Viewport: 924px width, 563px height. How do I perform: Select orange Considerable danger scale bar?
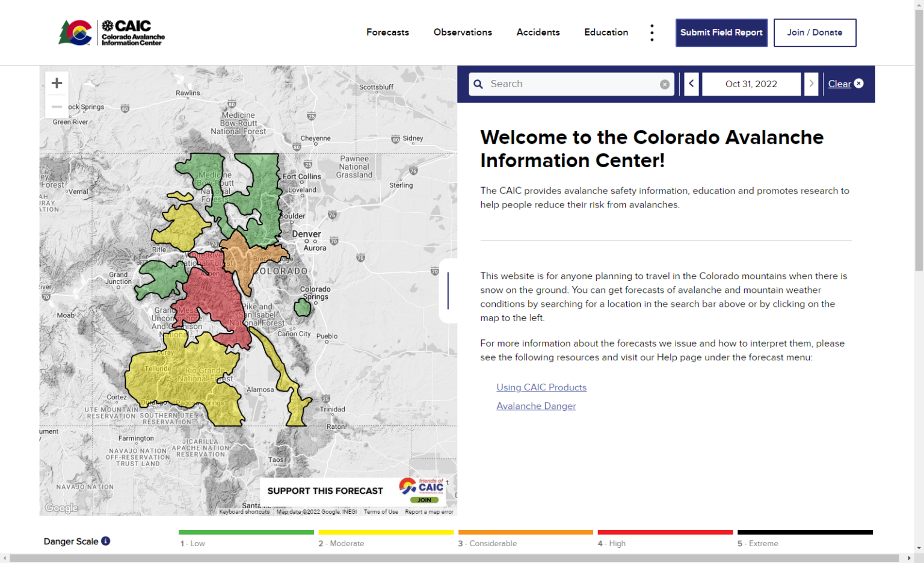(x=526, y=532)
